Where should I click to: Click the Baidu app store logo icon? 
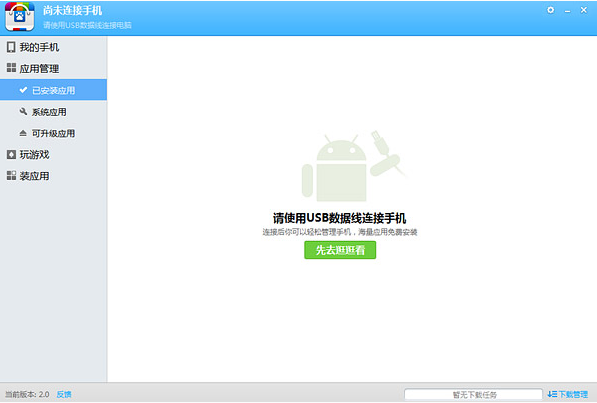click(19, 17)
